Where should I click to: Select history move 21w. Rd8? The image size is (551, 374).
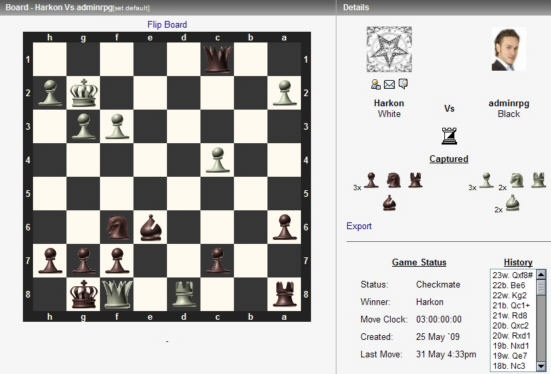(510, 315)
